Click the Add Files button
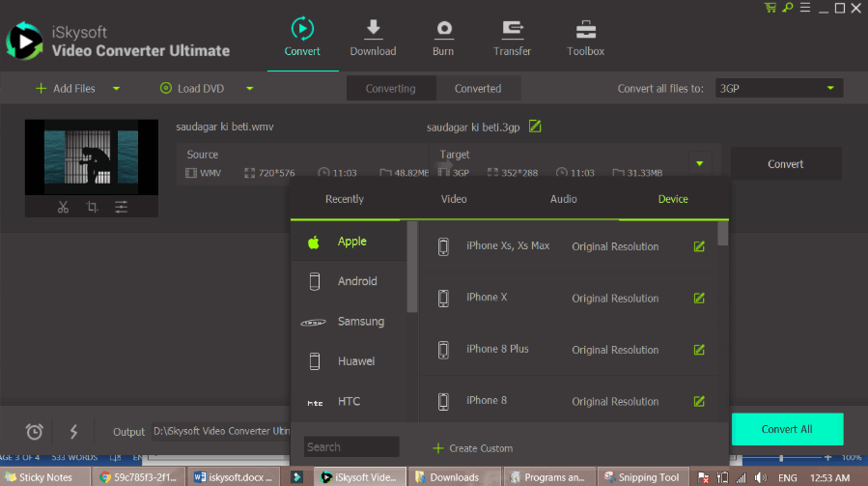The height and width of the screenshot is (486, 868). pos(66,89)
